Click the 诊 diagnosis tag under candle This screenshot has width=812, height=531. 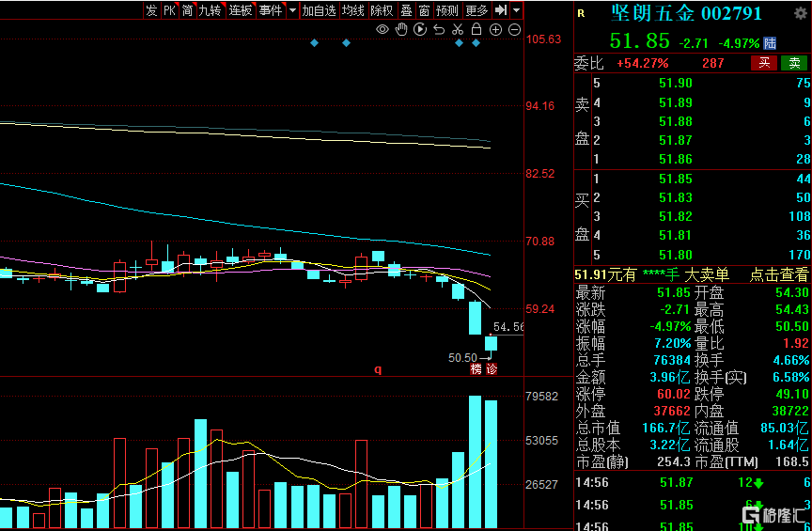[x=491, y=368]
